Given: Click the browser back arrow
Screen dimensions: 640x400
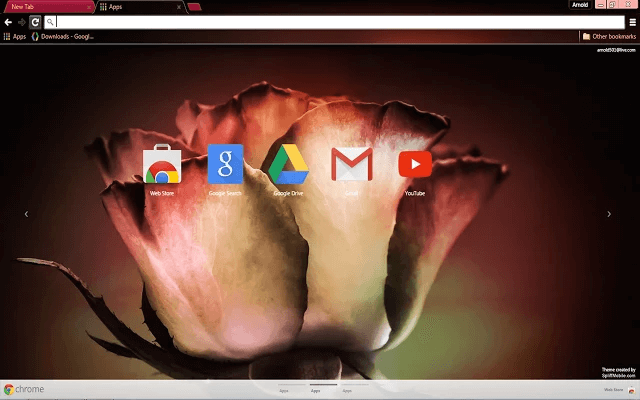Looking at the screenshot, I should 8,21.
